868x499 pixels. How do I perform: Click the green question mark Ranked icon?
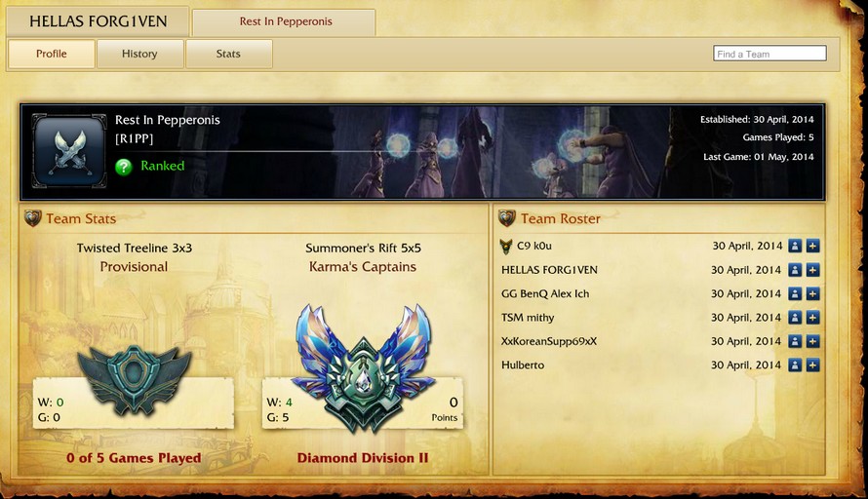[x=124, y=166]
